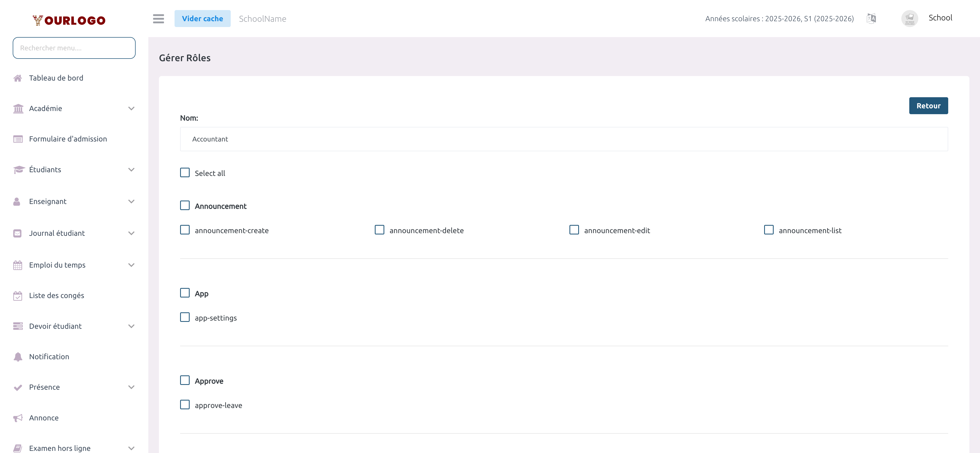
Task: Check the approve-leave permission
Action: point(185,405)
